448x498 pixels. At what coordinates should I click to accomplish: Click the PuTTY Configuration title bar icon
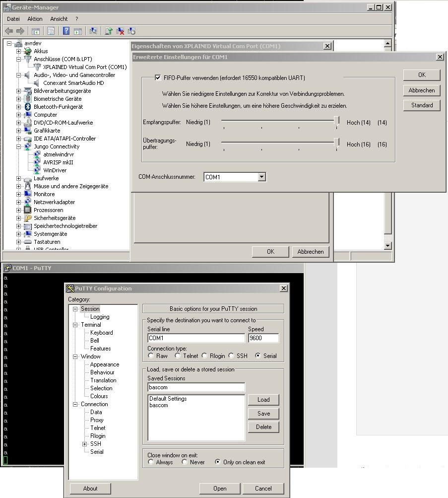[x=70, y=288]
